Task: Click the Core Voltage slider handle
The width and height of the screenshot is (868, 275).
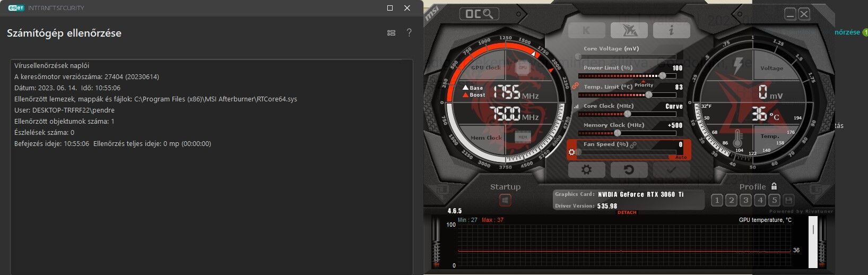Action: 578,56
